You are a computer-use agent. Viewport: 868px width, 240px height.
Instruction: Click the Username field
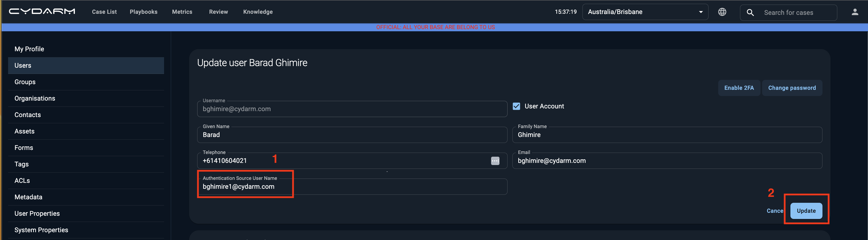pyautogui.click(x=352, y=109)
